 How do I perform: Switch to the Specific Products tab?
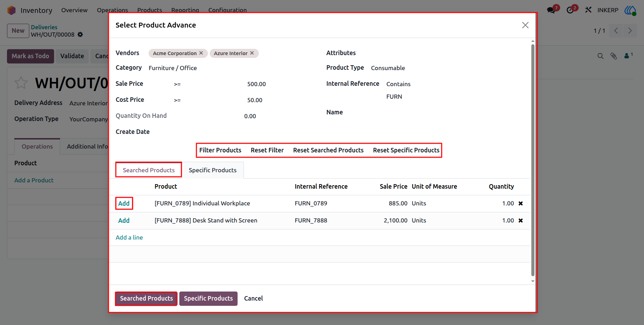pos(213,170)
